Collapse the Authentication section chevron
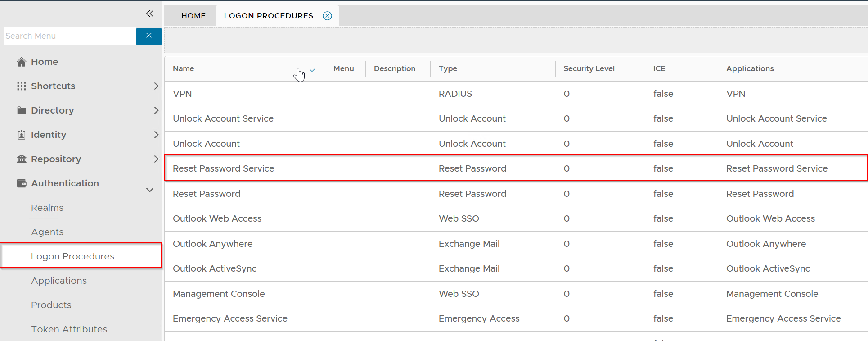868x341 pixels. pos(150,190)
